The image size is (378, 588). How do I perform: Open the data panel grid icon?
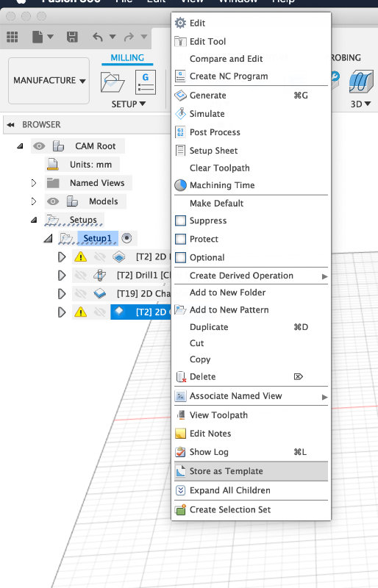pos(12,37)
